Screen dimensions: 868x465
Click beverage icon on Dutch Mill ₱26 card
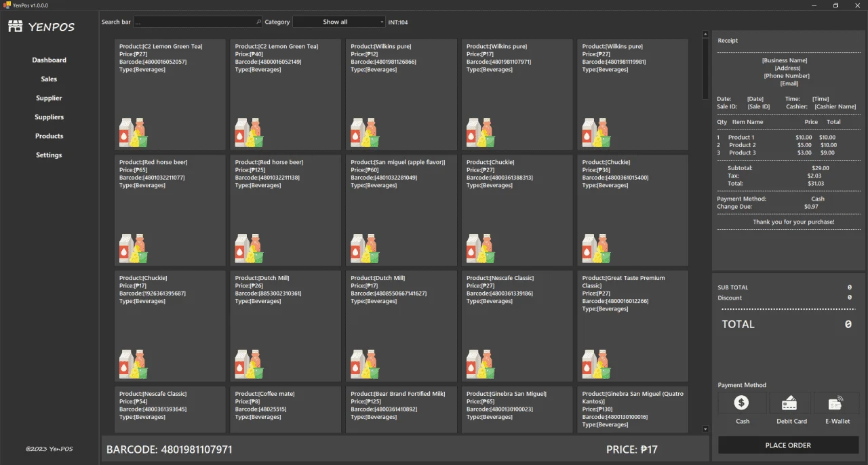tap(249, 364)
